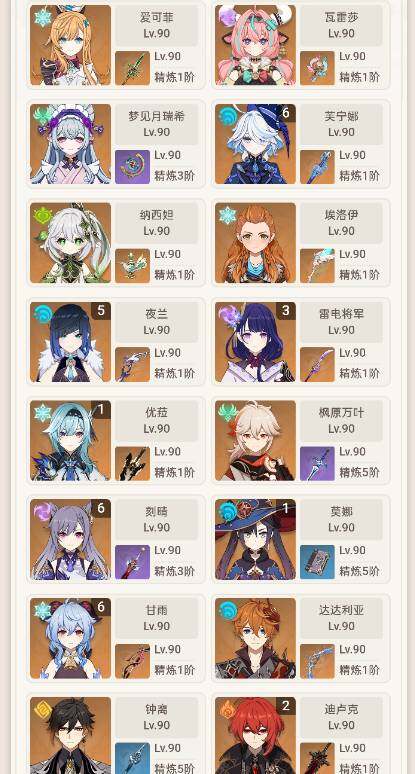415x774 pixels.
Task: Click 雷电将军's polearm weapon icon
Action: (317, 364)
